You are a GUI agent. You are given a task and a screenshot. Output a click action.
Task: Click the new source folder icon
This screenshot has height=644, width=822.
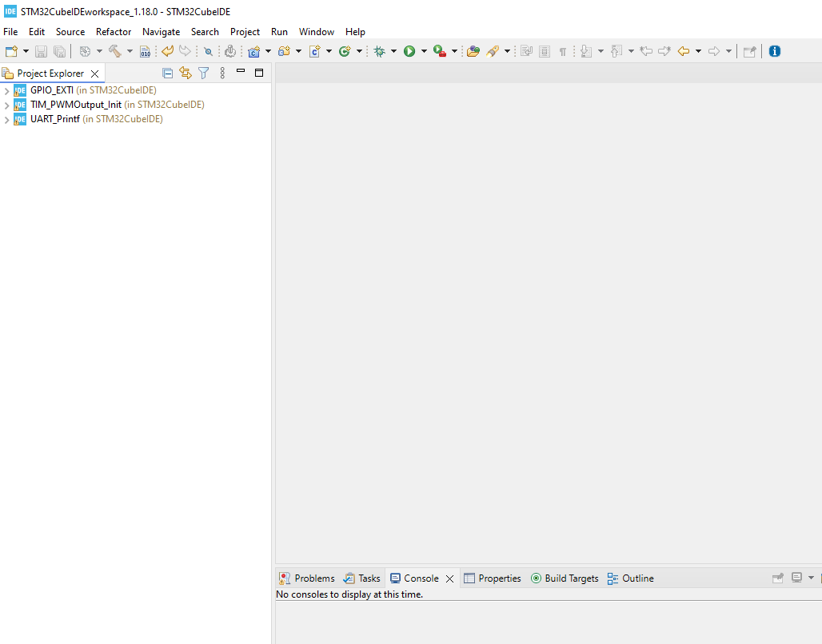click(x=285, y=51)
